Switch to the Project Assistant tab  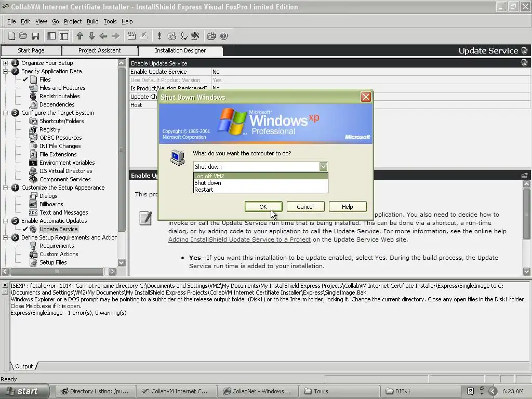(99, 50)
